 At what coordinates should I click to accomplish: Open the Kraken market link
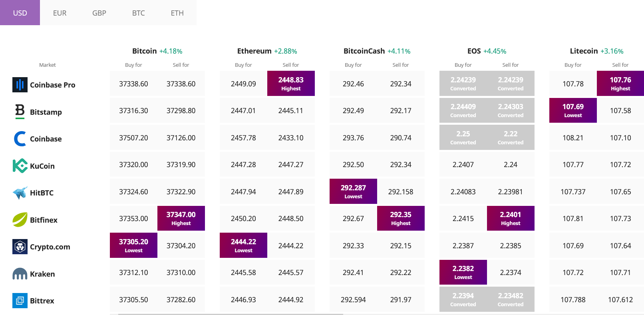pos(42,274)
